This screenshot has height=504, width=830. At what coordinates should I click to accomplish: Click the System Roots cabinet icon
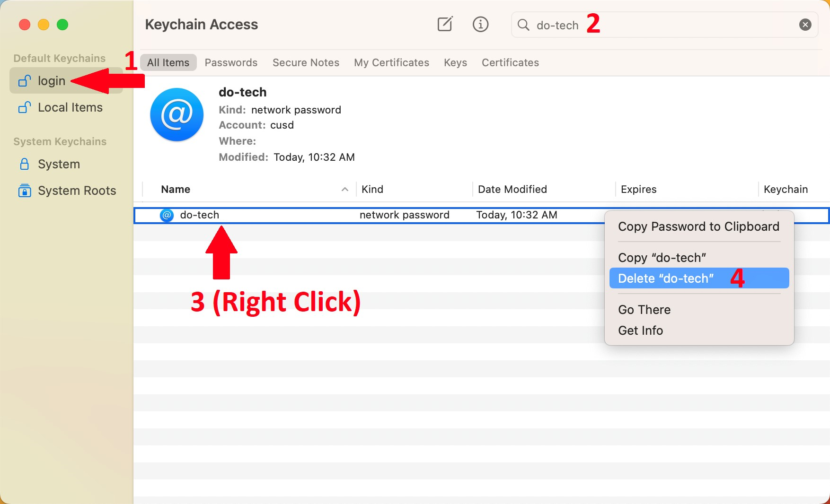(x=25, y=191)
